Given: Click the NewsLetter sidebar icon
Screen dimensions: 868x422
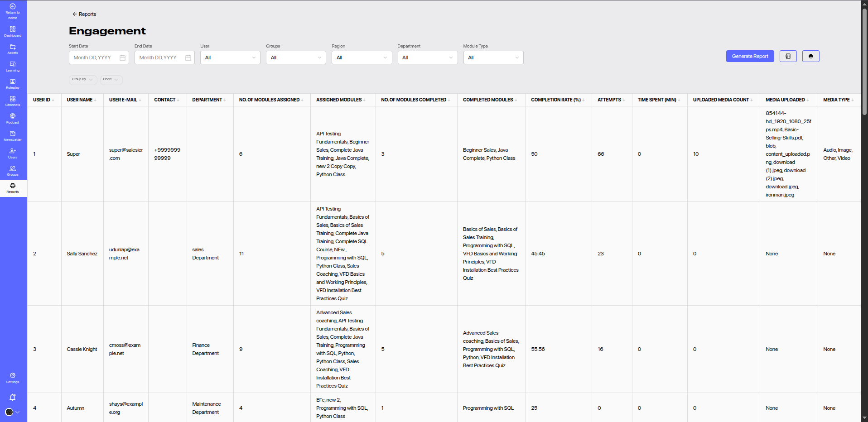Looking at the screenshot, I should click(x=13, y=136).
